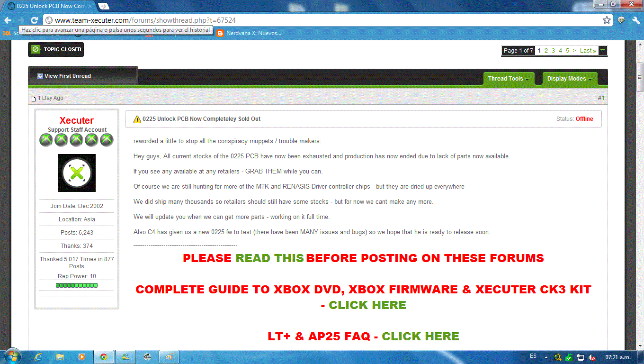Bookmark this page with the star icon
Image resolution: width=644 pixels, height=364 pixels.
tap(607, 20)
